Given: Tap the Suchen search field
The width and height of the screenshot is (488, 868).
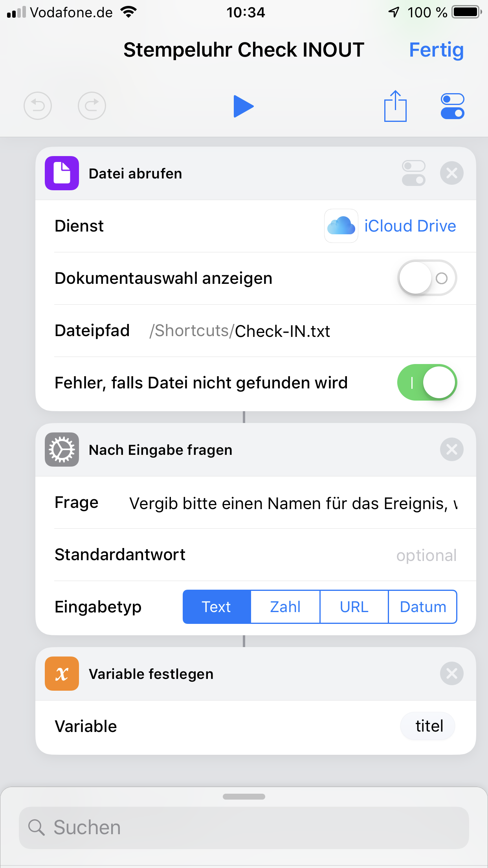Looking at the screenshot, I should point(244,828).
